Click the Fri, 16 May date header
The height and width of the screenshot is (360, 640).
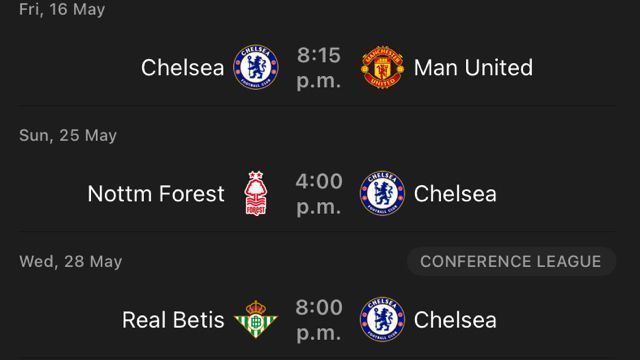(x=62, y=9)
